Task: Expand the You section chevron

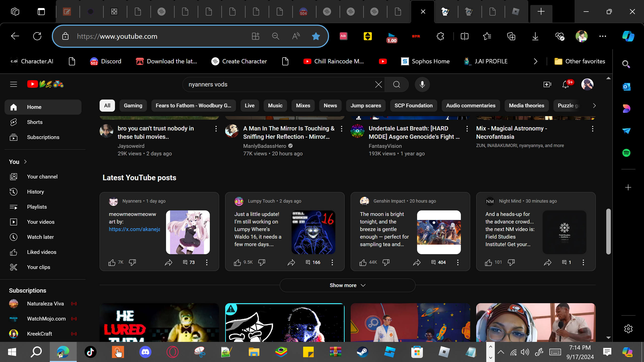Action: [x=25, y=162]
